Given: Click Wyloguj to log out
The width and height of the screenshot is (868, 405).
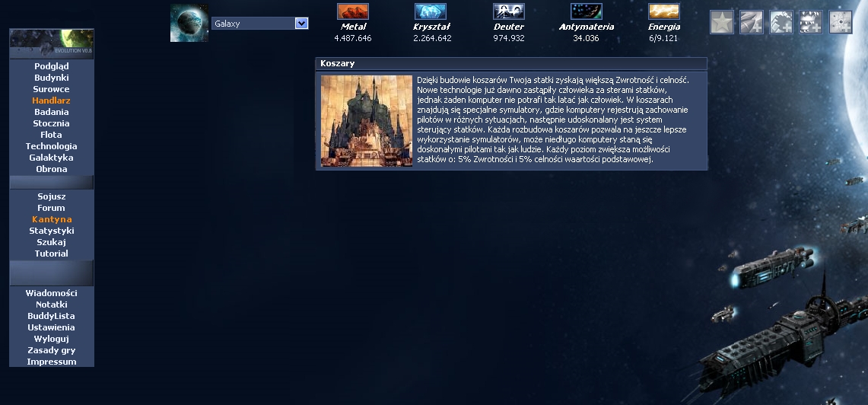Looking at the screenshot, I should (x=52, y=339).
